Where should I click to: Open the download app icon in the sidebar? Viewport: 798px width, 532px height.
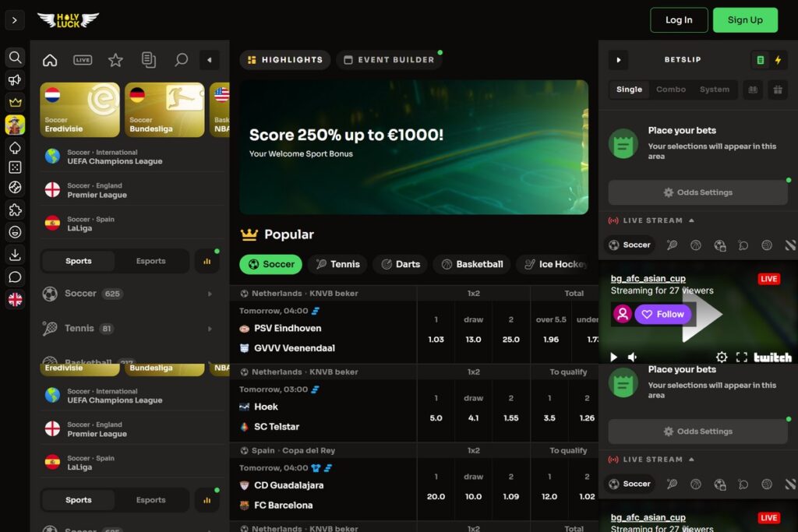[x=15, y=254]
